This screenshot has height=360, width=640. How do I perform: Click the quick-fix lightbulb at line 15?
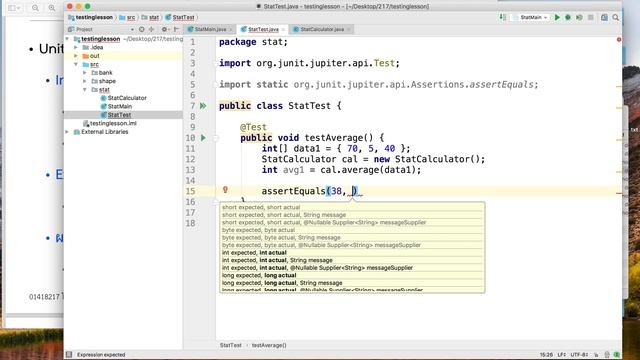pyautogui.click(x=225, y=190)
